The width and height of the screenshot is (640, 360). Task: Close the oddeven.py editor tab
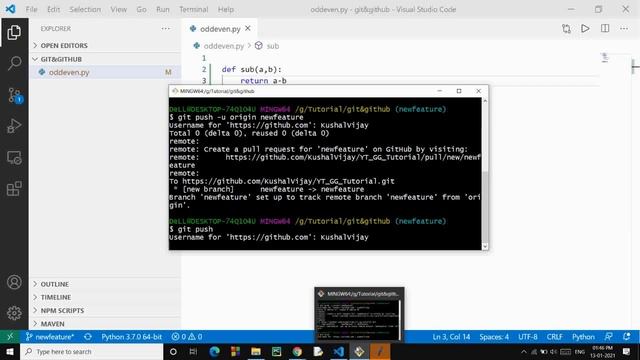coord(248,29)
